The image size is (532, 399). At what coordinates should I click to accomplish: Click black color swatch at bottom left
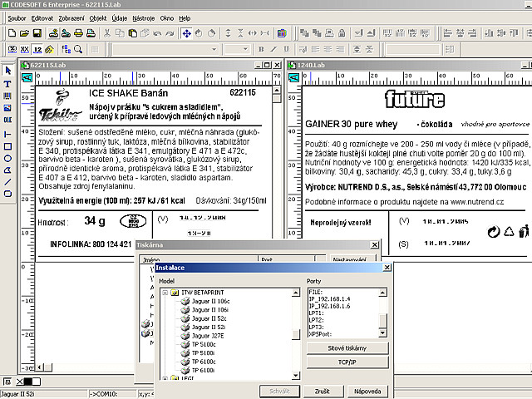coord(28,382)
